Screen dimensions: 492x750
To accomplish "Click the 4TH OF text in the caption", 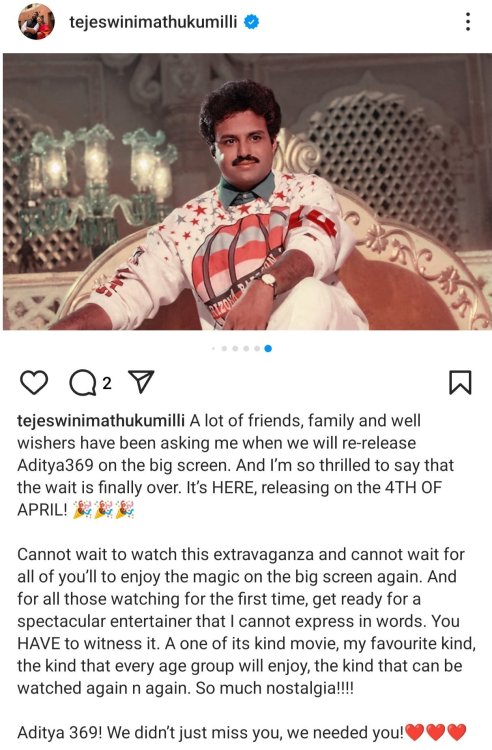I will click(413, 488).
